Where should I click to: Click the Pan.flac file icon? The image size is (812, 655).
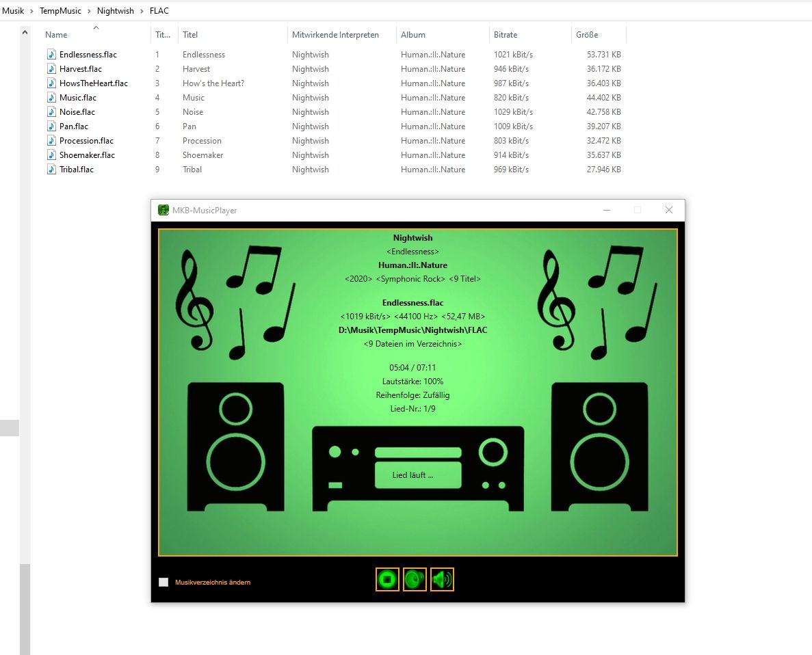(51, 126)
